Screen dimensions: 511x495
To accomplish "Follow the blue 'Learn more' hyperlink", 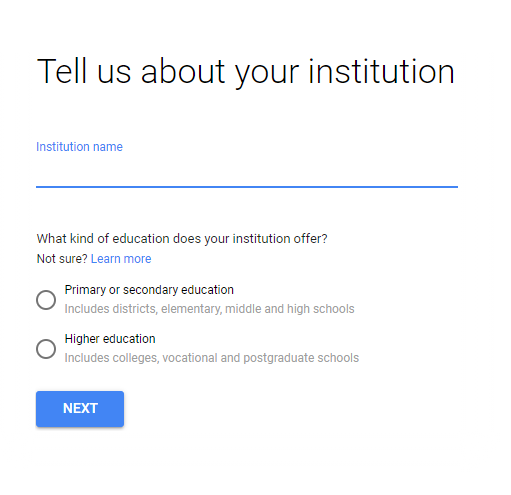I will [x=121, y=259].
